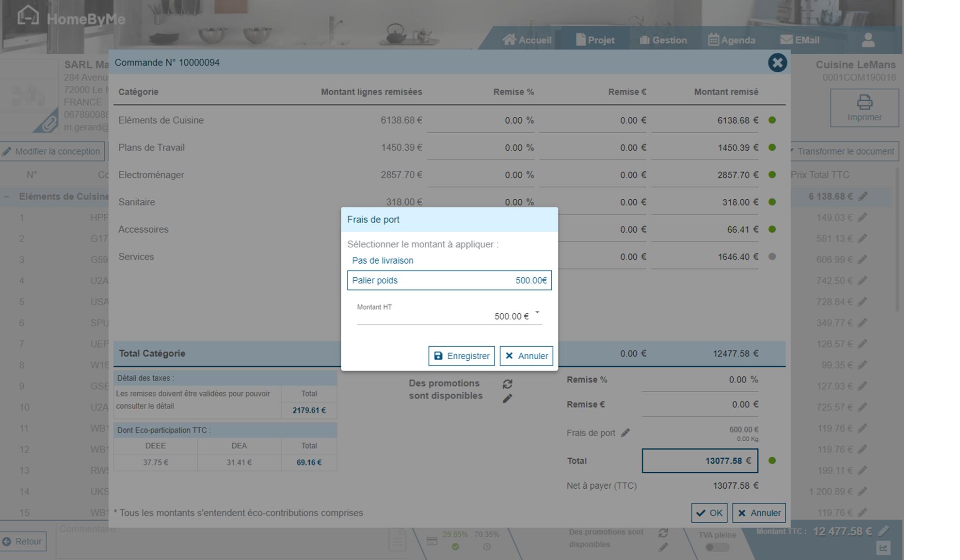Screen dimensions: 960x560
Task: Choose the Pas de livraison link
Action: pos(383,260)
